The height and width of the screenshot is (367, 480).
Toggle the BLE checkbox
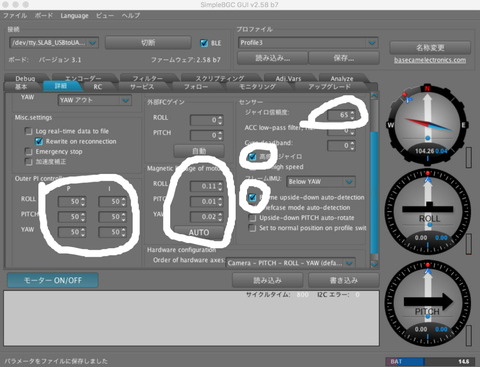click(x=204, y=43)
